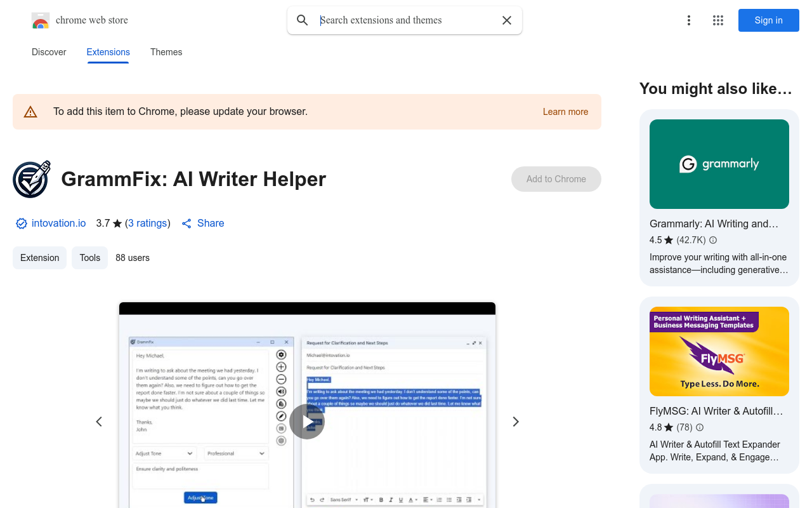This screenshot has width=812, height=508.
Task: Click the Underline icon in preview toolbar
Action: pyautogui.click(x=401, y=500)
